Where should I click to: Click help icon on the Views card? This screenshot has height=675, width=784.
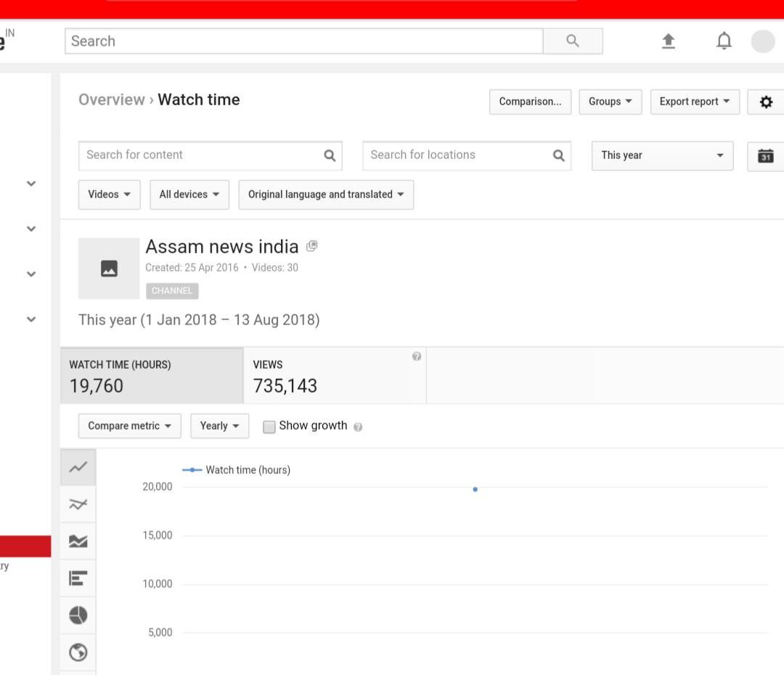tap(417, 356)
